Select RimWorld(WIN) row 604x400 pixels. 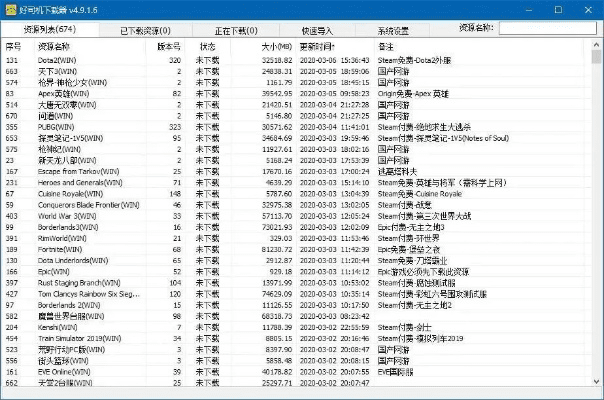click(297, 239)
